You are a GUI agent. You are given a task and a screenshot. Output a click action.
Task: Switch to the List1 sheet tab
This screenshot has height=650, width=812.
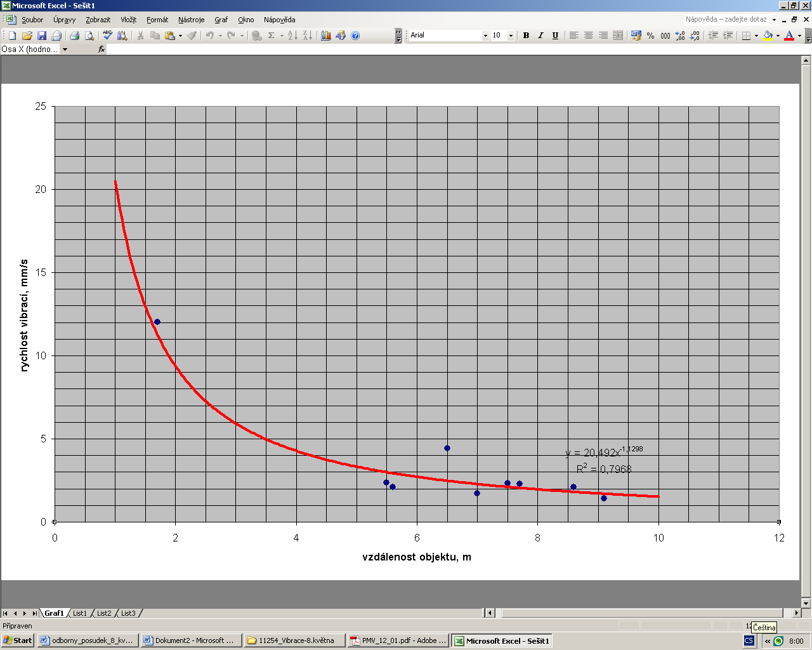(79, 613)
